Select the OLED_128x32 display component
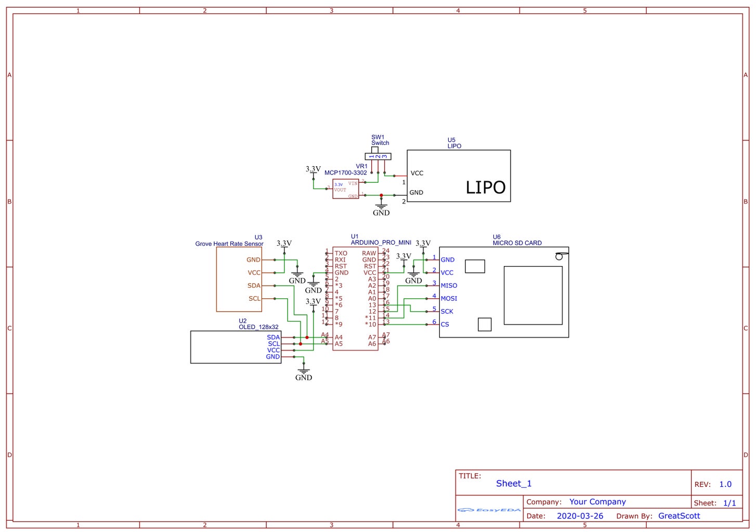This screenshot has width=756, height=532. [x=236, y=347]
